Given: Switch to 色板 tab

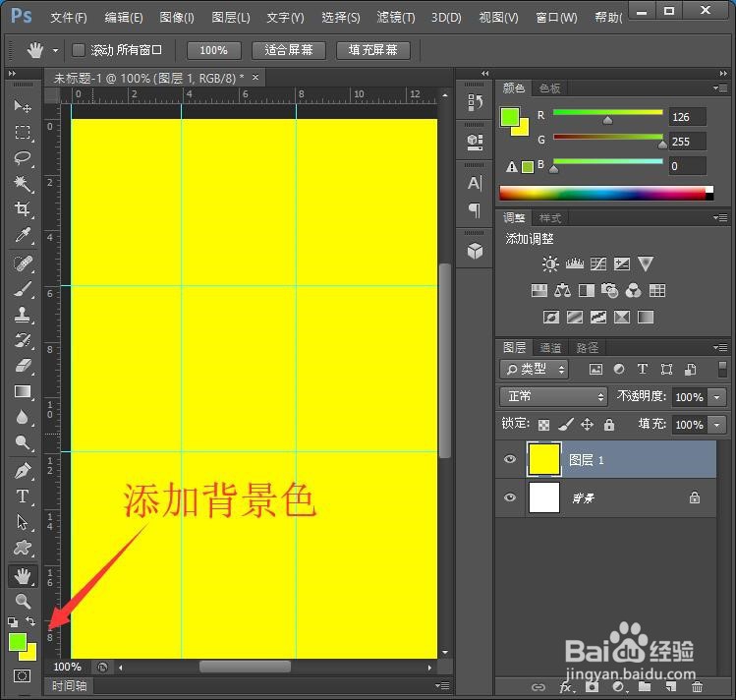Looking at the screenshot, I should 549,88.
